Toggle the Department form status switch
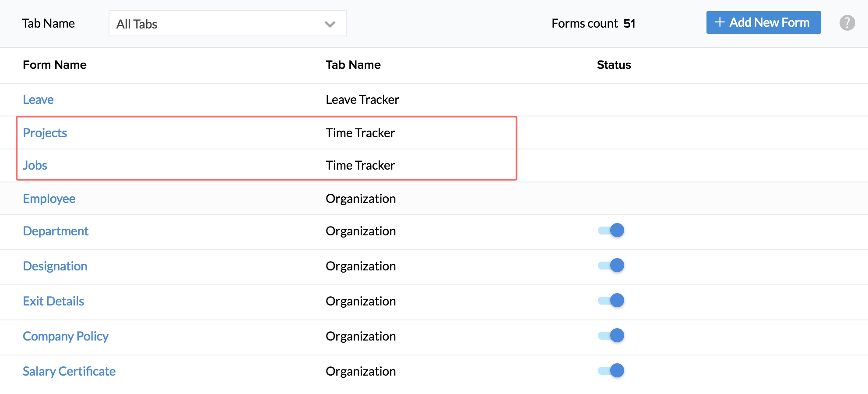The width and height of the screenshot is (868, 394). 611,231
